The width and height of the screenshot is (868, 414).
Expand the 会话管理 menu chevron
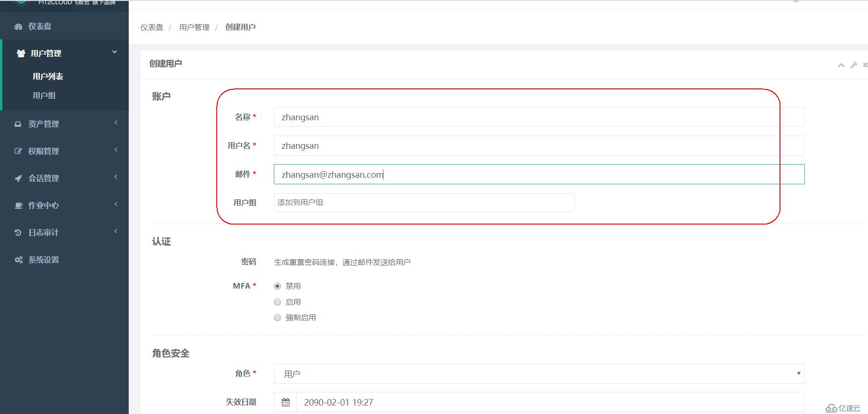point(116,177)
